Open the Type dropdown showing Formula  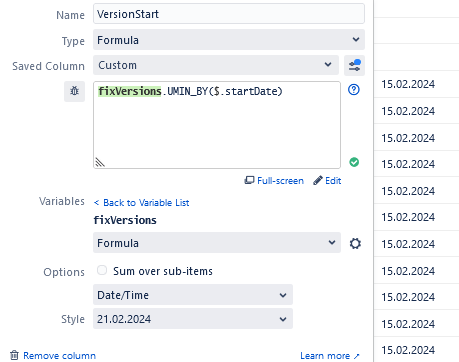coord(229,40)
